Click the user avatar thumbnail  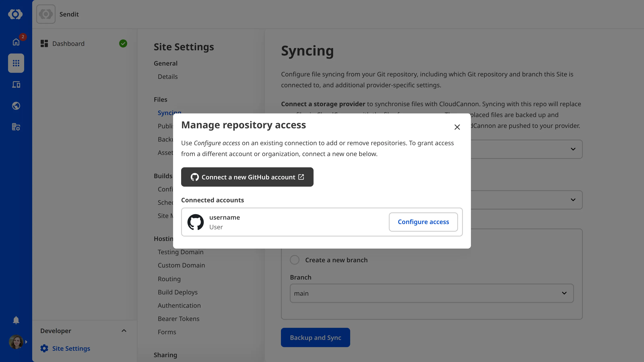pos(16,342)
